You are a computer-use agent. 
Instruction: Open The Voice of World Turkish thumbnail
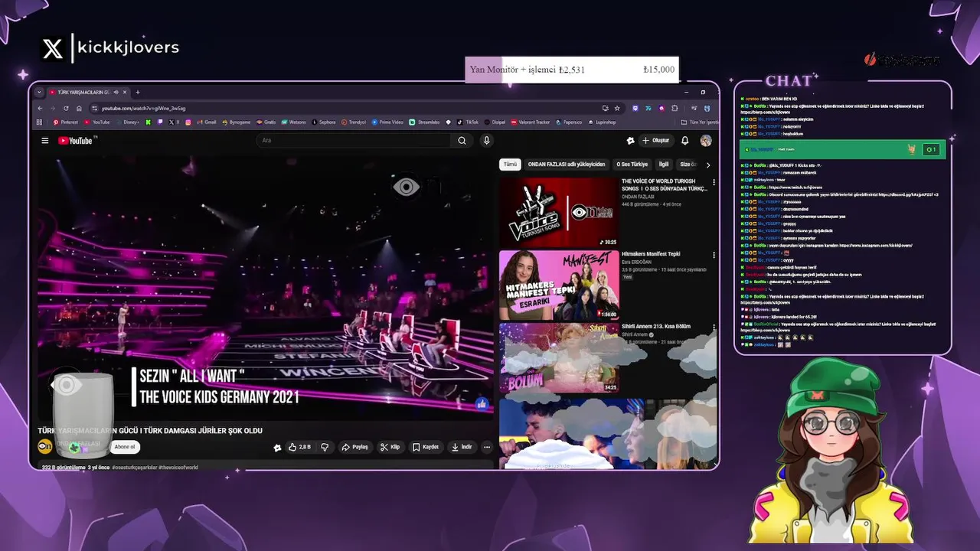tap(559, 212)
